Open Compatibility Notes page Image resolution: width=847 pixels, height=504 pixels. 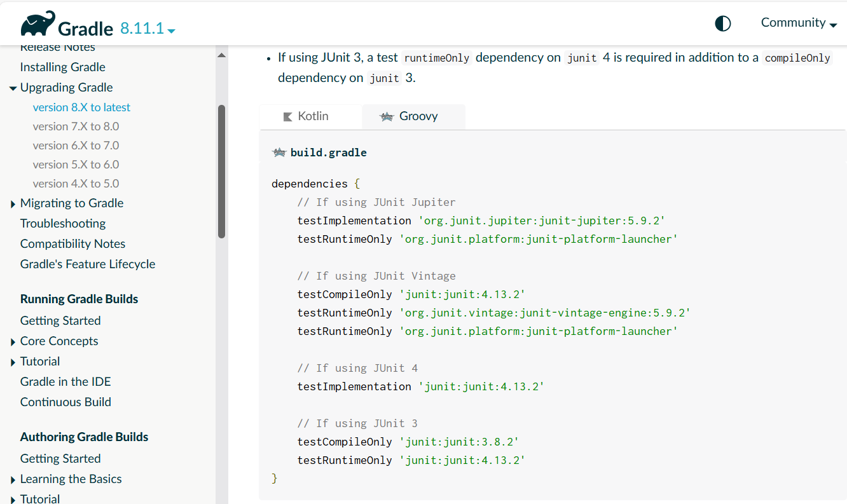72,243
